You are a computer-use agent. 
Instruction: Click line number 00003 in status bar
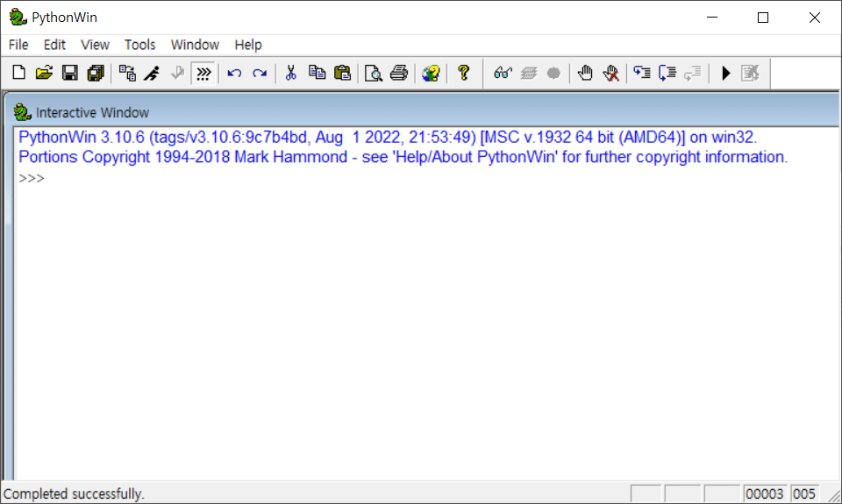765,493
